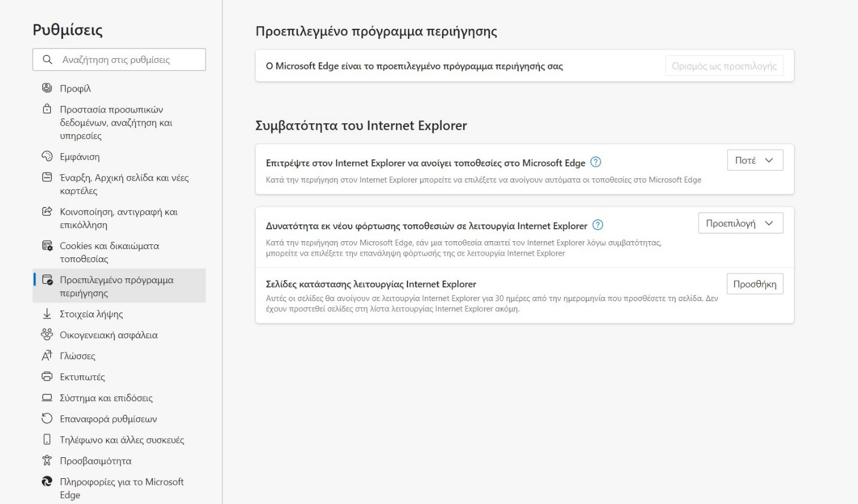Click the Cookies permissions icon
This screenshot has height=504, width=858.
47,245
